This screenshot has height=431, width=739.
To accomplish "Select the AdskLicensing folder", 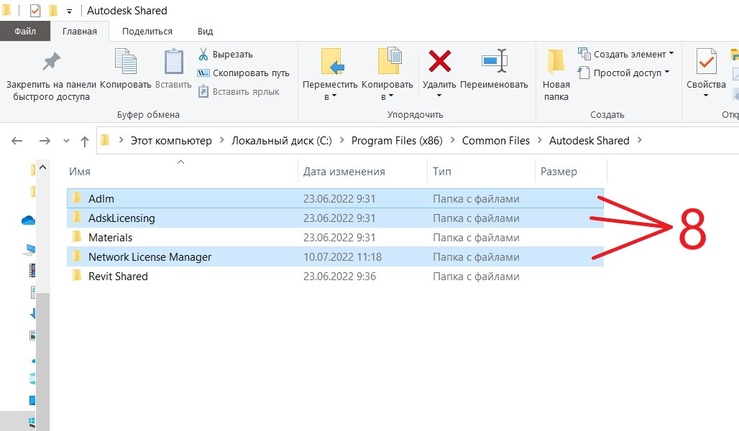I will pyautogui.click(x=335, y=218).
